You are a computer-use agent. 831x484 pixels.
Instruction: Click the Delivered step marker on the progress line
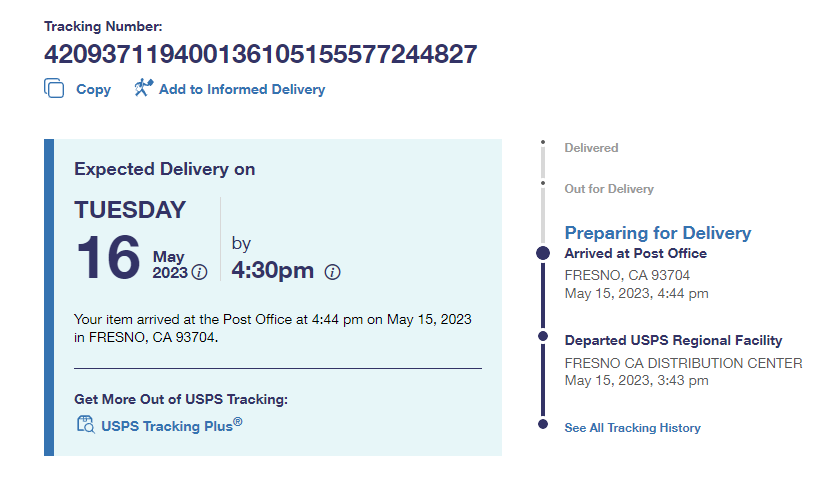[x=543, y=143]
